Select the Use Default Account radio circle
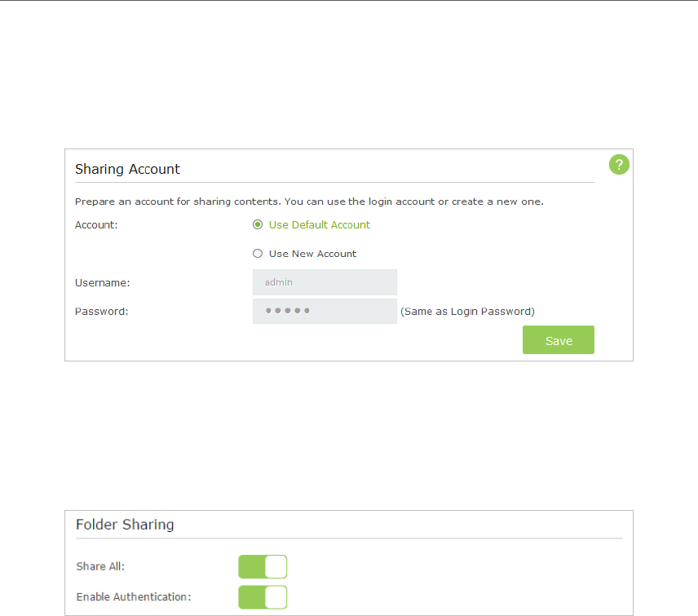Image resolution: width=698 pixels, height=616 pixels. click(258, 225)
